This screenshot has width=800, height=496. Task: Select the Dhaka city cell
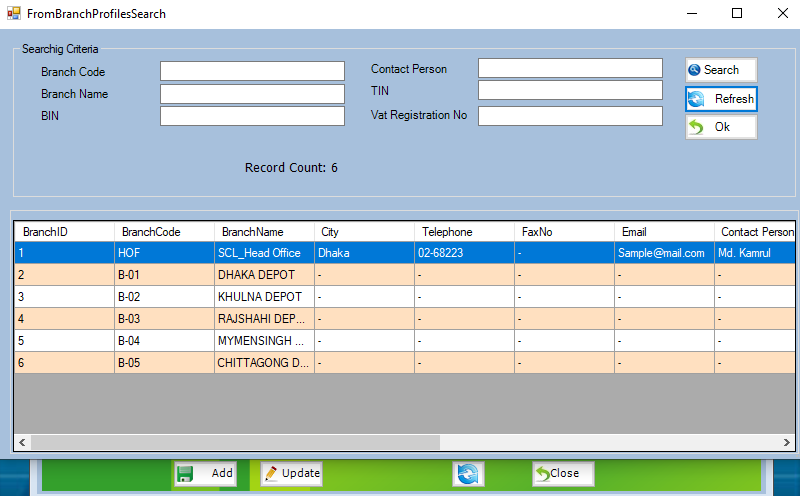point(364,253)
